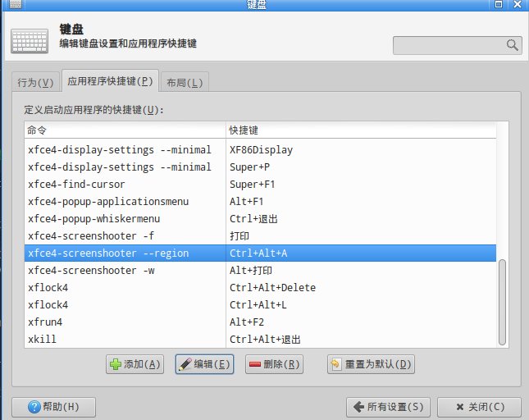The image size is (529, 420).
Task: Sort by the 快捷键 column header
Action: pyautogui.click(x=361, y=130)
